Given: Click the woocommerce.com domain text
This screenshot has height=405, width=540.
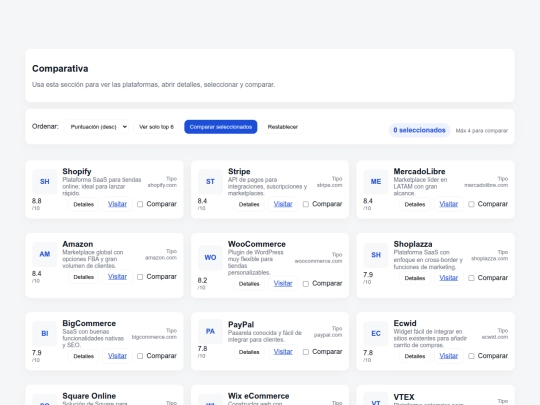Looking at the screenshot, I should [x=319, y=261].
